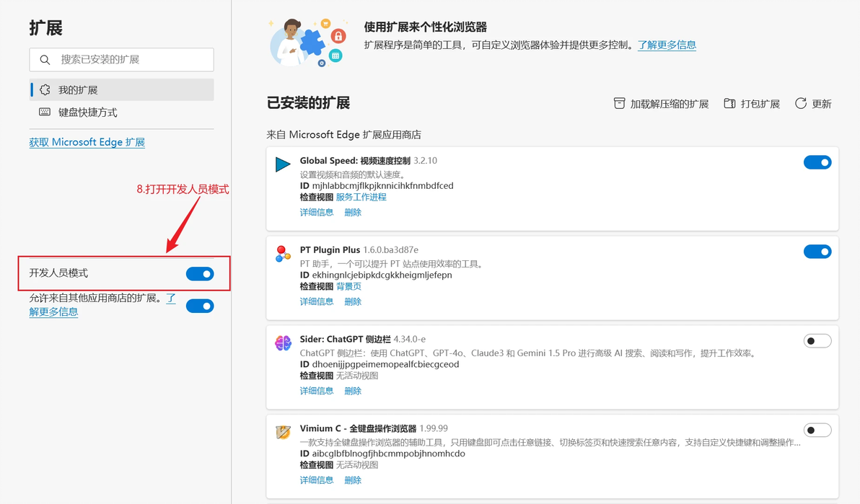Enable the Sider ChatGPT 侧边栏 toggle

[817, 341]
